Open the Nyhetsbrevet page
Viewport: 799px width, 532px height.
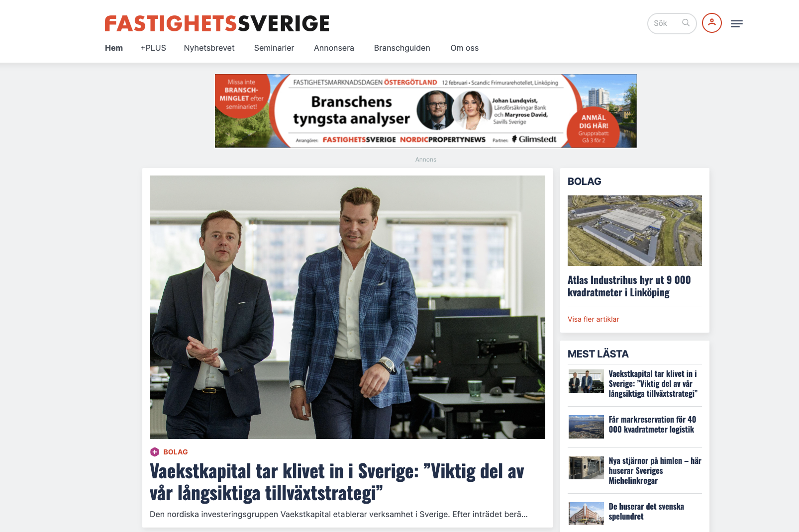coord(209,48)
